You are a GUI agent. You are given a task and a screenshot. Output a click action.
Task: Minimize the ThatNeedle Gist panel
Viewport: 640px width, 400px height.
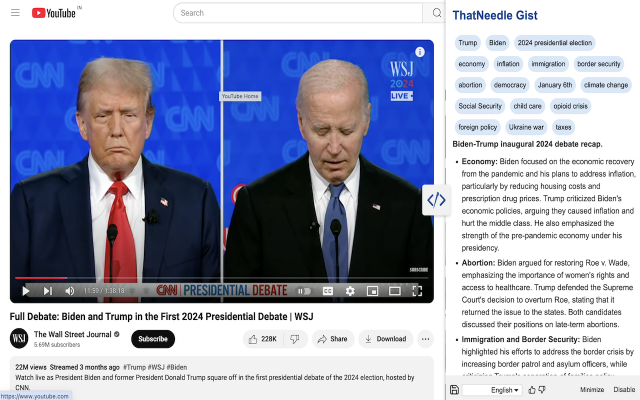tap(592, 390)
